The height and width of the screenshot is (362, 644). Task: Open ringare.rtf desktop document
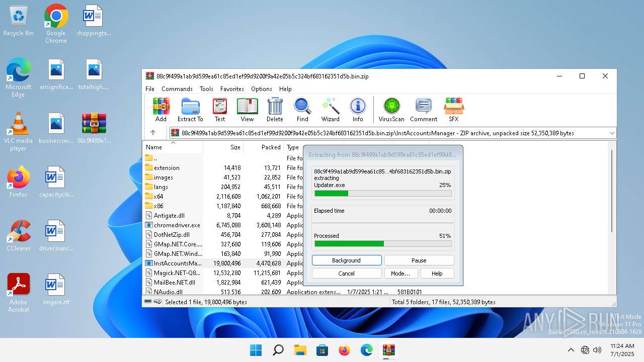tap(56, 290)
